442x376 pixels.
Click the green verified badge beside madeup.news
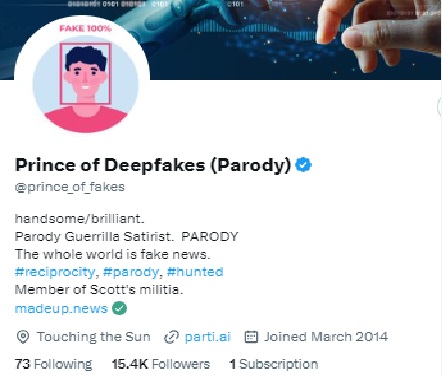click(119, 308)
